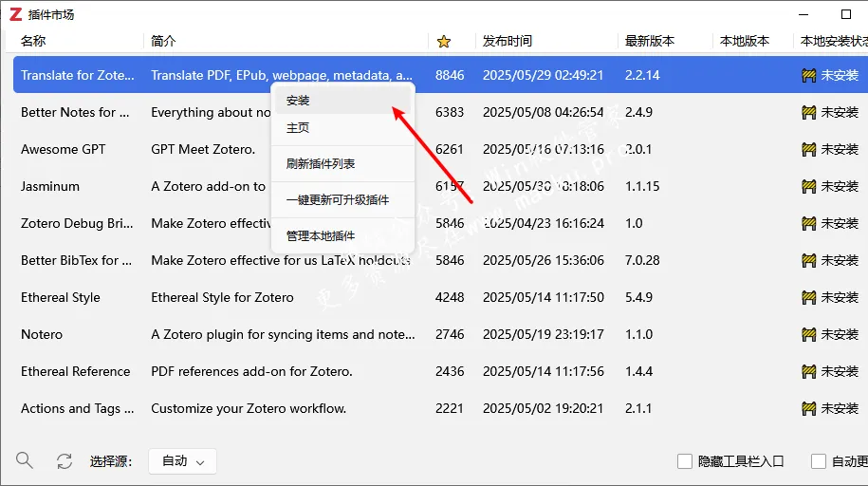Click star count 4248
The width and height of the screenshot is (868, 486).
tap(450, 298)
